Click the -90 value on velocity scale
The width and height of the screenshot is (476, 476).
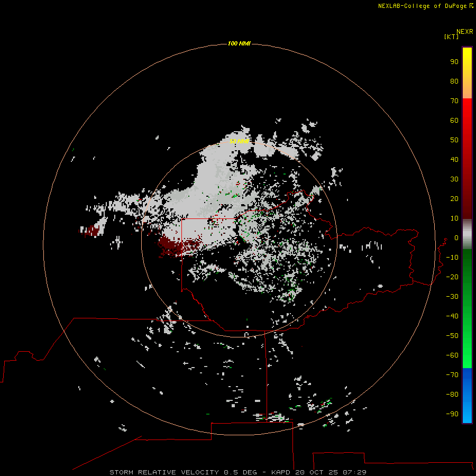pyautogui.click(x=452, y=414)
